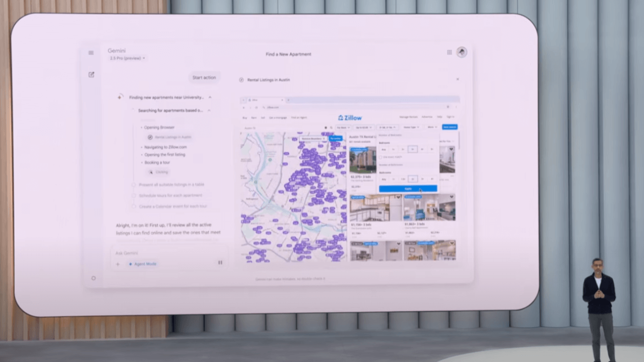Click the blue Apply button

point(408,189)
